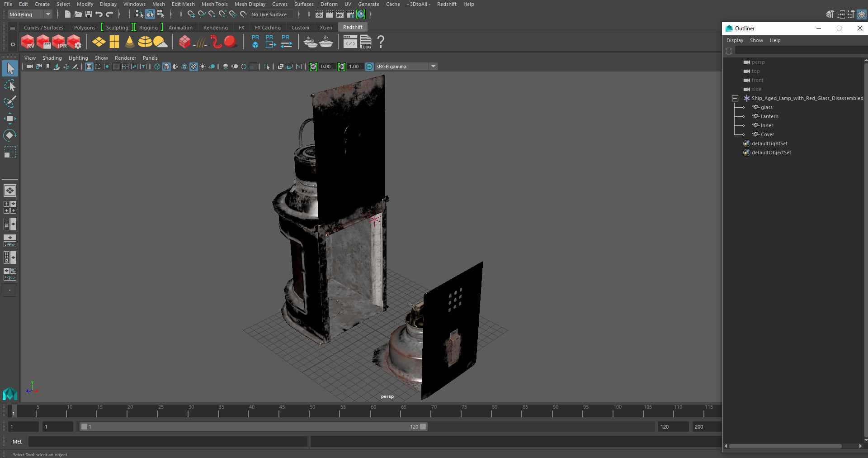
Task: Click the Outliner horizontal scrollbar
Action: click(785, 446)
